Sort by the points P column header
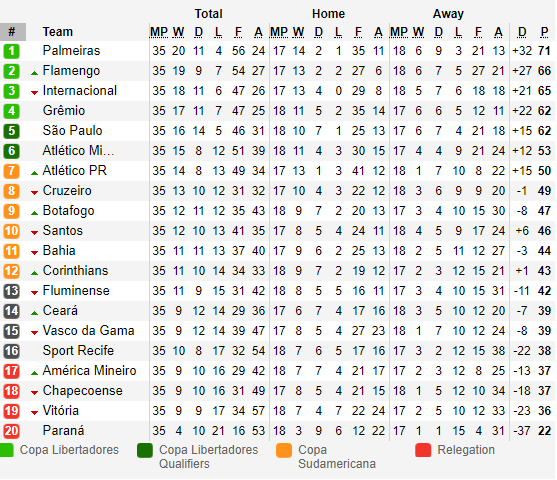The height and width of the screenshot is (480, 557). click(544, 32)
